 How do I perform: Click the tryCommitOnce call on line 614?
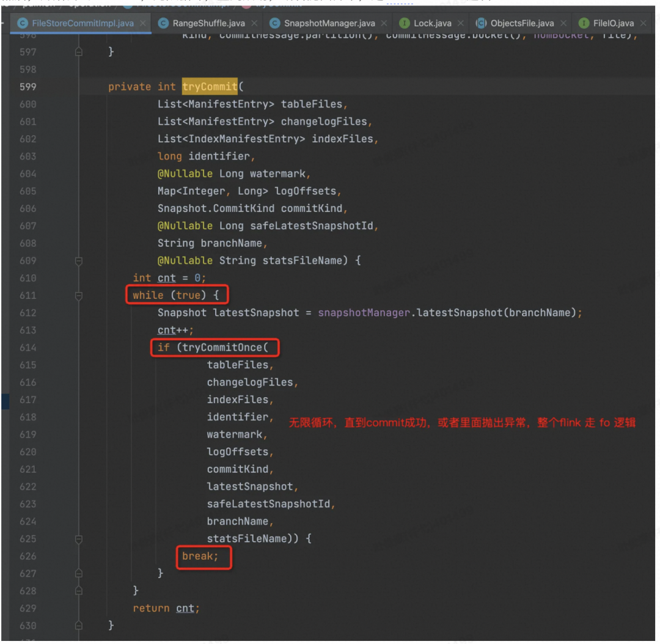pyautogui.click(x=222, y=348)
